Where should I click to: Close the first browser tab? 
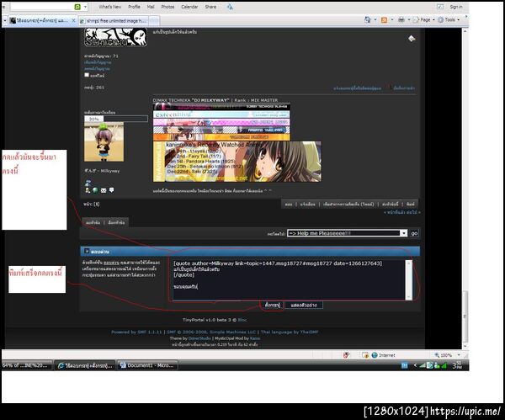(73, 20)
